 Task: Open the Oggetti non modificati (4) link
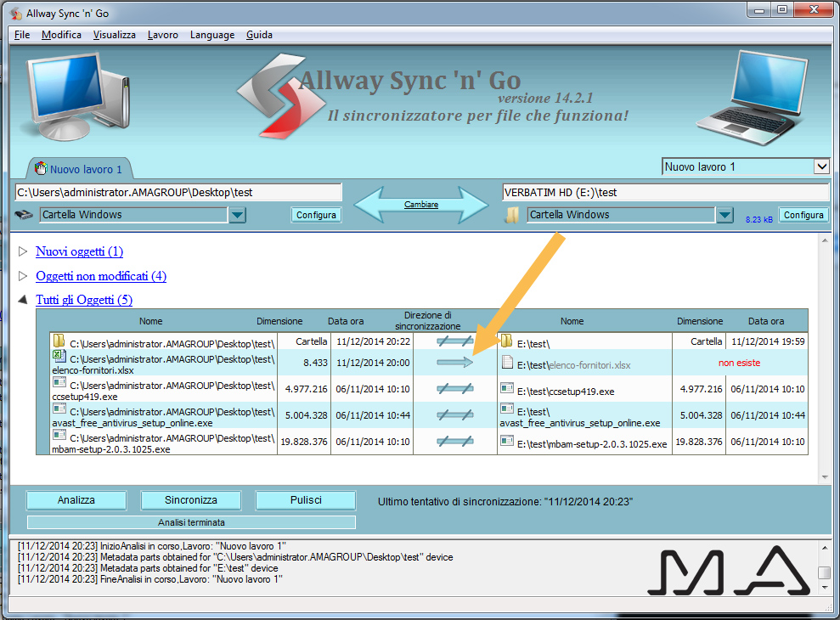coord(101,276)
